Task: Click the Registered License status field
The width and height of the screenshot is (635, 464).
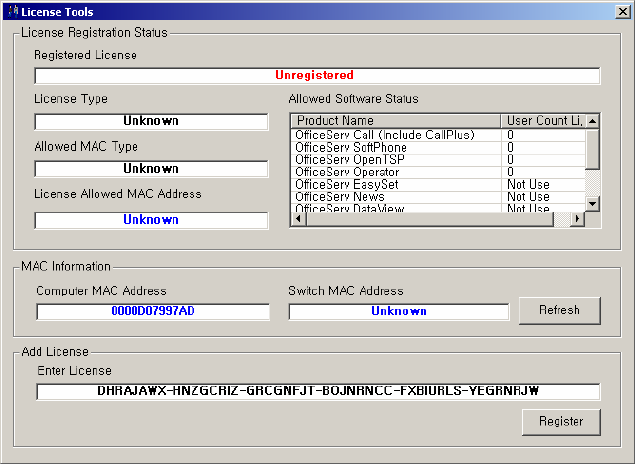Action: (x=316, y=75)
